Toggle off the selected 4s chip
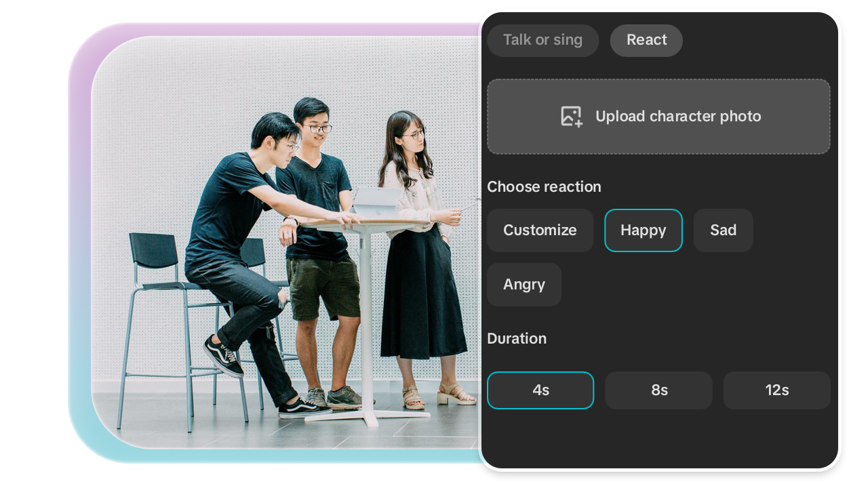868x488 pixels. click(540, 390)
